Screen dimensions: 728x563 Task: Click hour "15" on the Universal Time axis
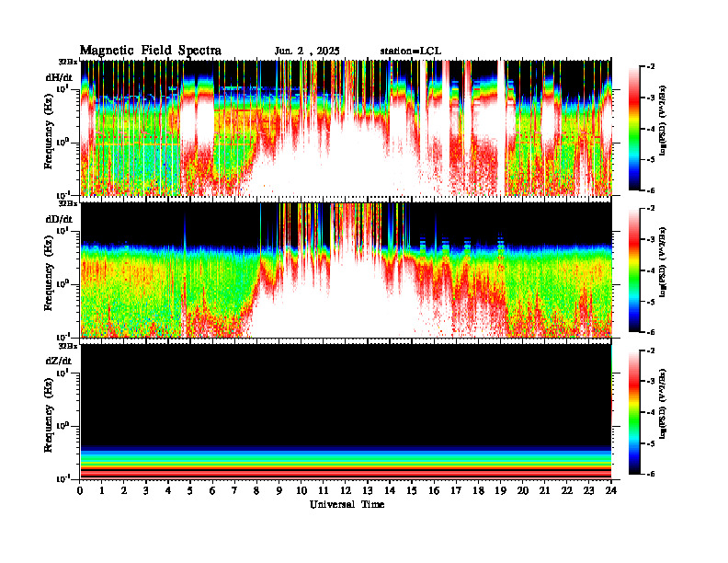pos(412,491)
